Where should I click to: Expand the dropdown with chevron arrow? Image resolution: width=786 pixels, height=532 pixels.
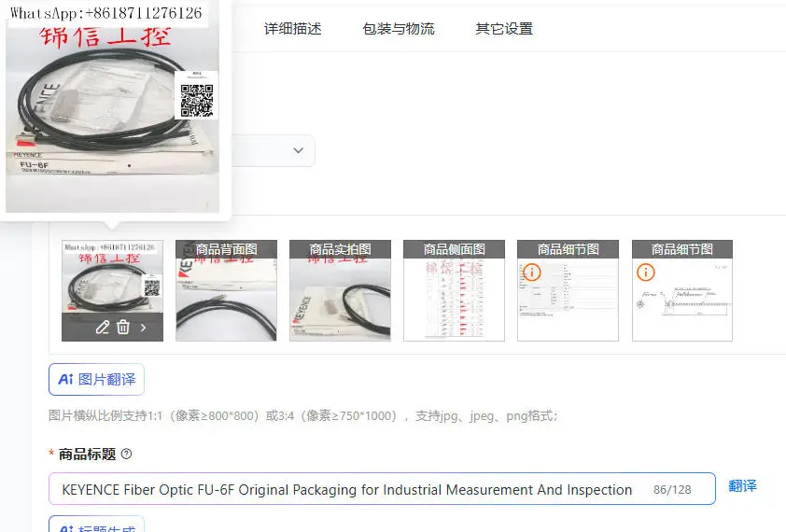coord(298,150)
